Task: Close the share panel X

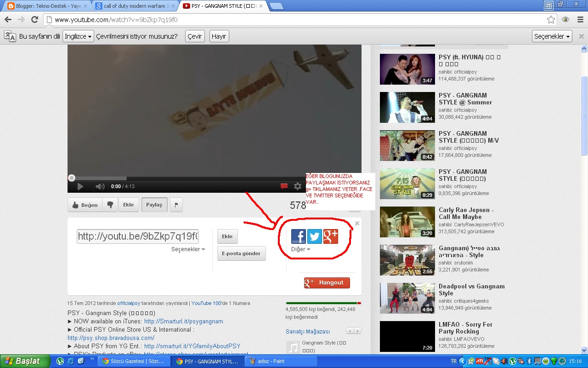Action: 357,224
